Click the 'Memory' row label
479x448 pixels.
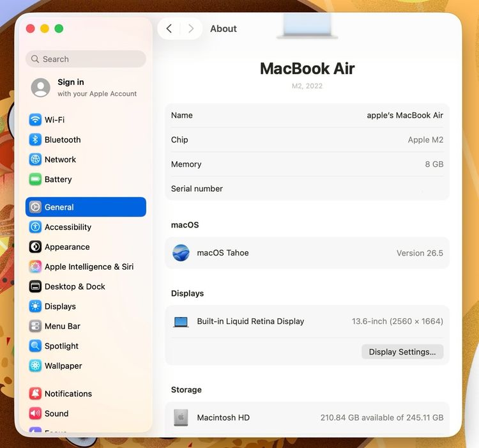click(x=186, y=164)
